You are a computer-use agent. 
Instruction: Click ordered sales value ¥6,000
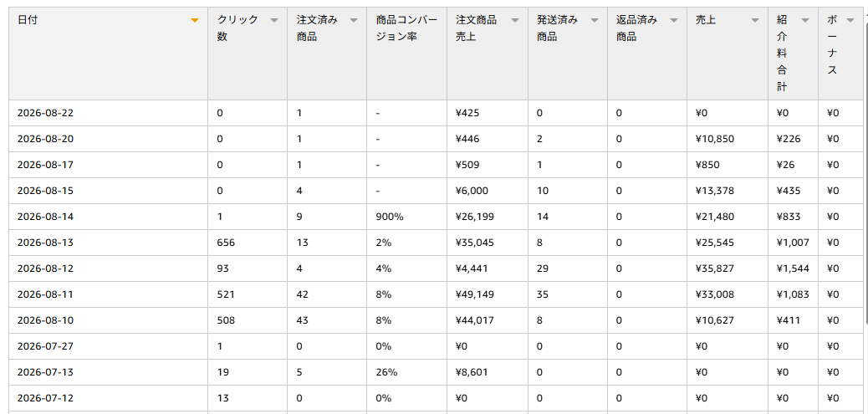point(472,191)
